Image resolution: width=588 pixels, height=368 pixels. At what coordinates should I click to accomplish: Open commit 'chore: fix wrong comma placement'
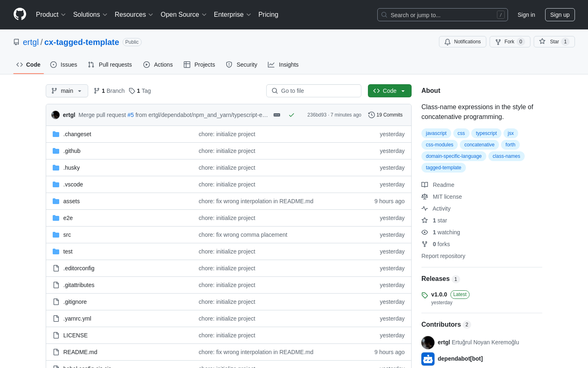(x=243, y=235)
